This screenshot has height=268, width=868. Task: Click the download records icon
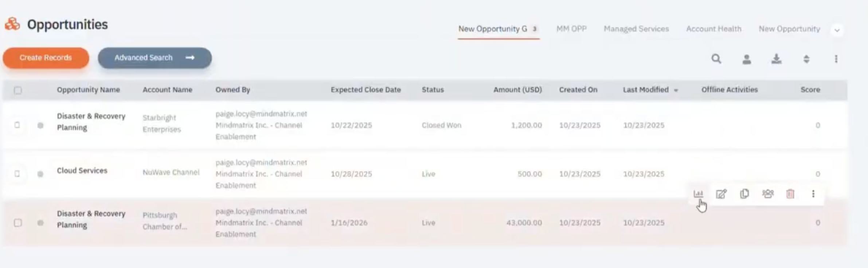tap(776, 59)
